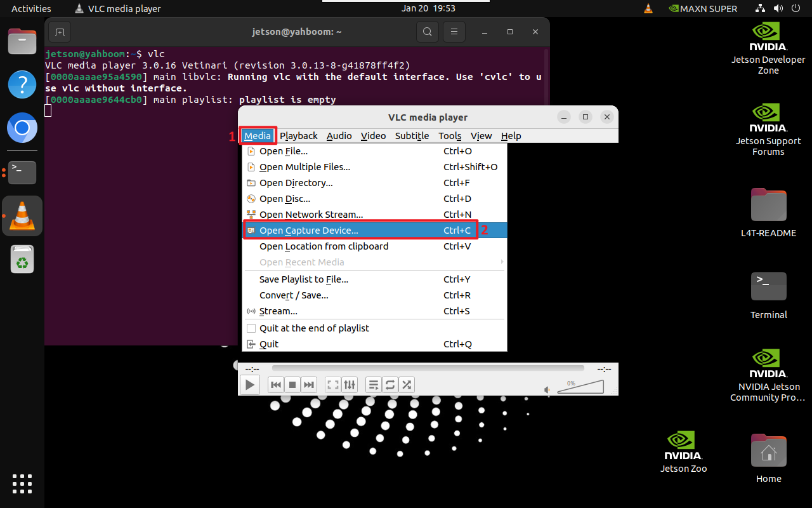Click the VLC Play button
This screenshot has width=812, height=508.
click(250, 385)
